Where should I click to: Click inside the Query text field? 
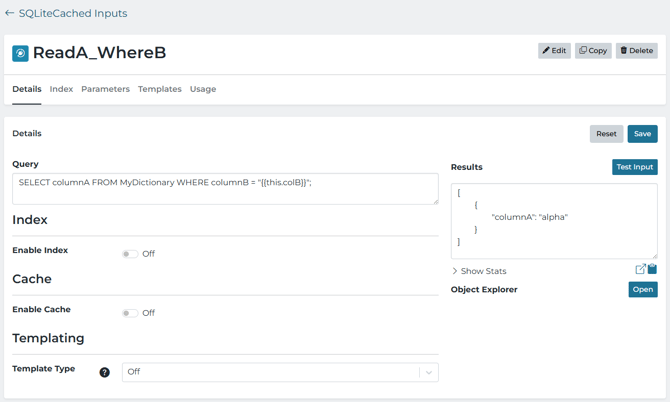[225, 189]
